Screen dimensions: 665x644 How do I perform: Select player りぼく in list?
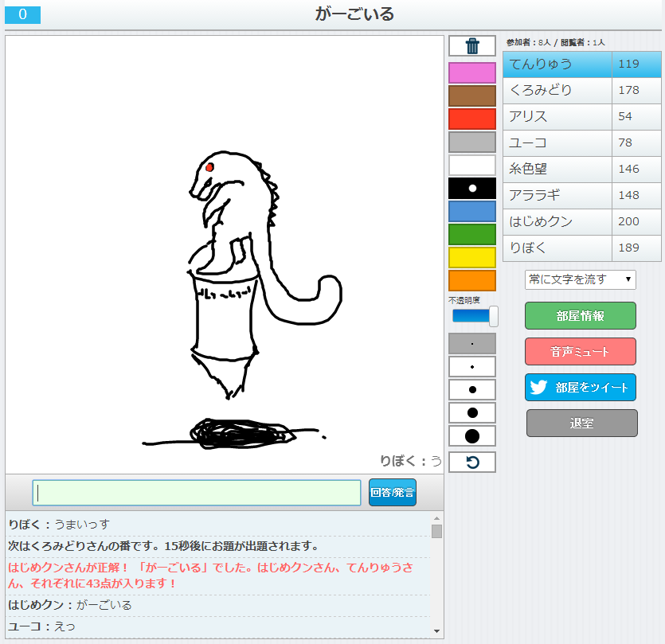pyautogui.click(x=557, y=248)
